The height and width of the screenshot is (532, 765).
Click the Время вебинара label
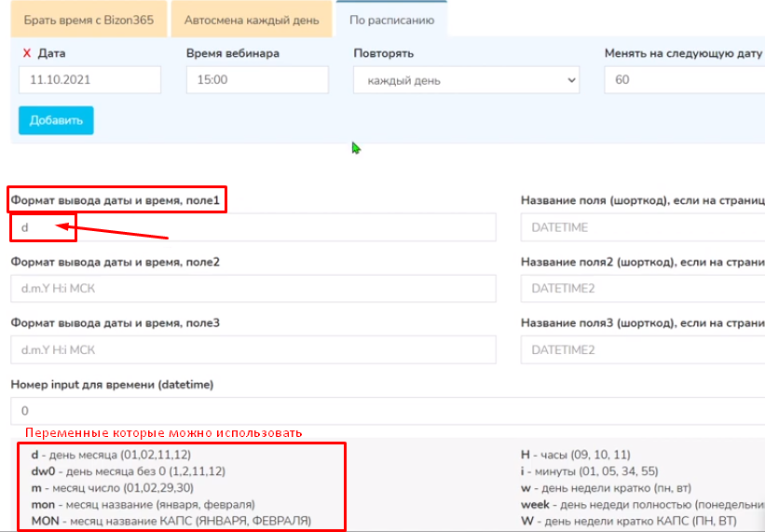pyautogui.click(x=232, y=53)
